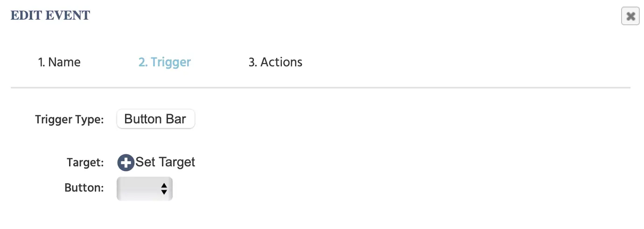Open the Button dropdown menu
The image size is (644, 229).
click(144, 188)
